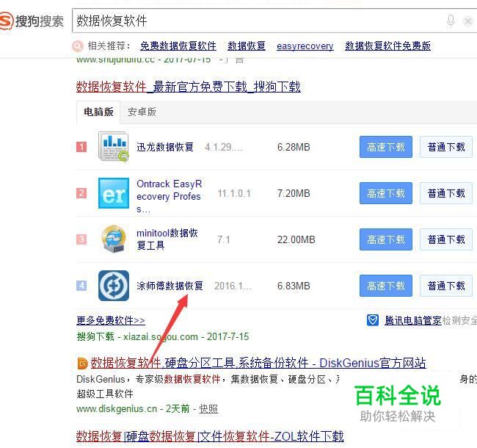This screenshot has width=477, height=448.
Task: Click 高速下载 for 迅龙数据恢复
Action: pyautogui.click(x=386, y=147)
